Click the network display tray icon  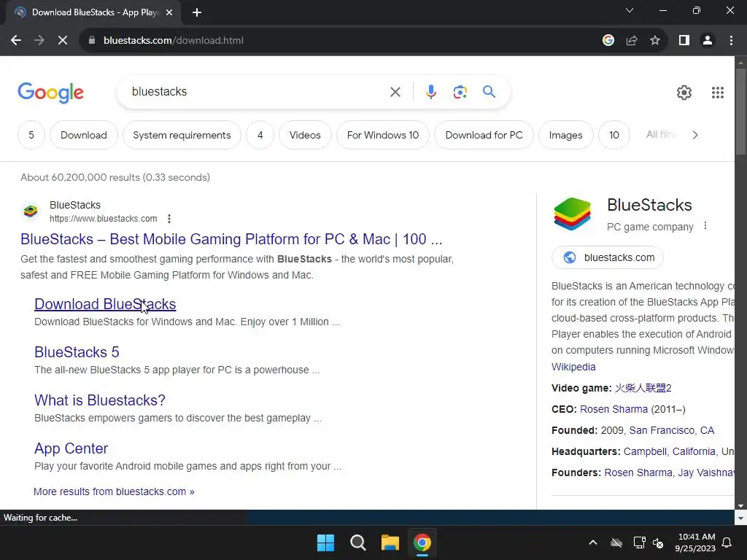pyautogui.click(x=639, y=542)
